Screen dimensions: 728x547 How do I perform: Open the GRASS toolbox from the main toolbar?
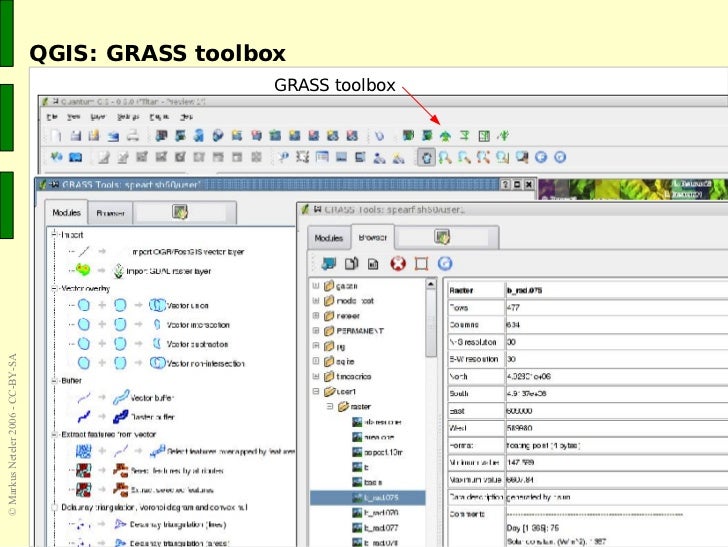click(x=445, y=136)
